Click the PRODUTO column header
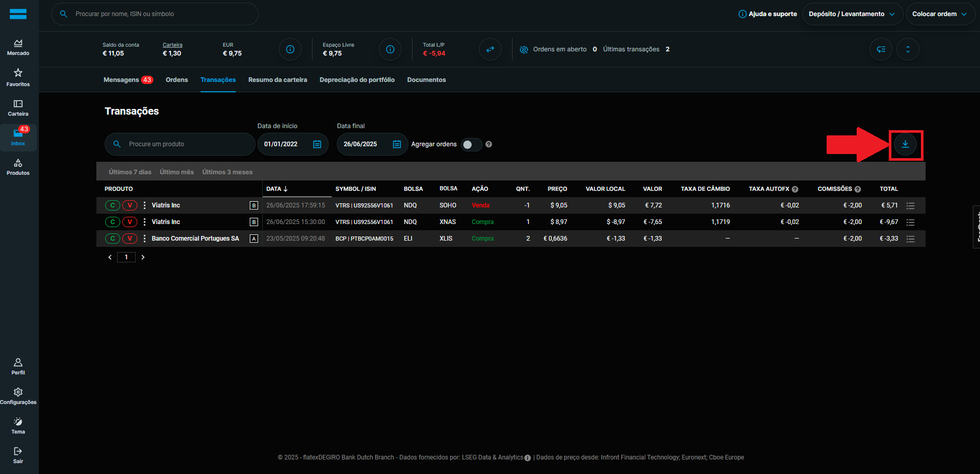The width and height of the screenshot is (980, 474). click(x=119, y=189)
